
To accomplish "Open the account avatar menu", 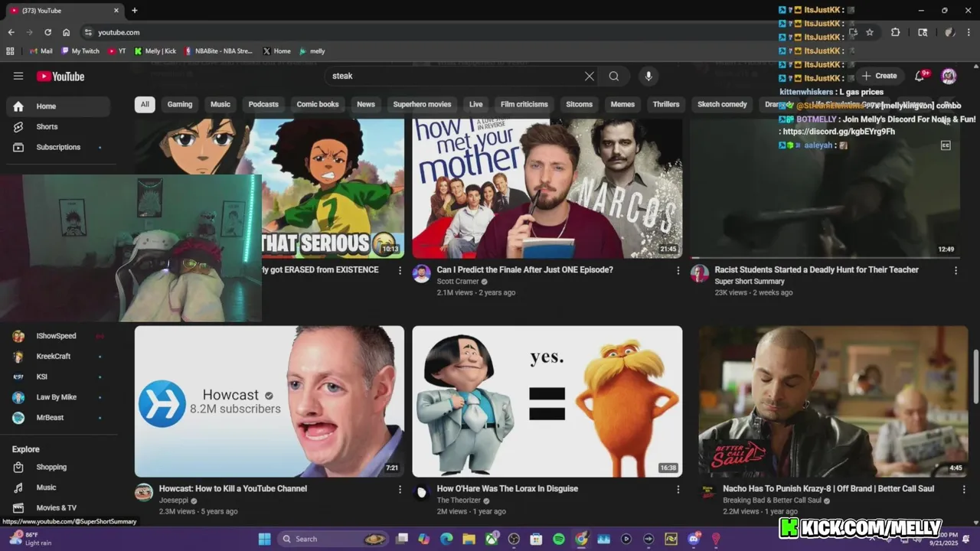I will coord(949,76).
